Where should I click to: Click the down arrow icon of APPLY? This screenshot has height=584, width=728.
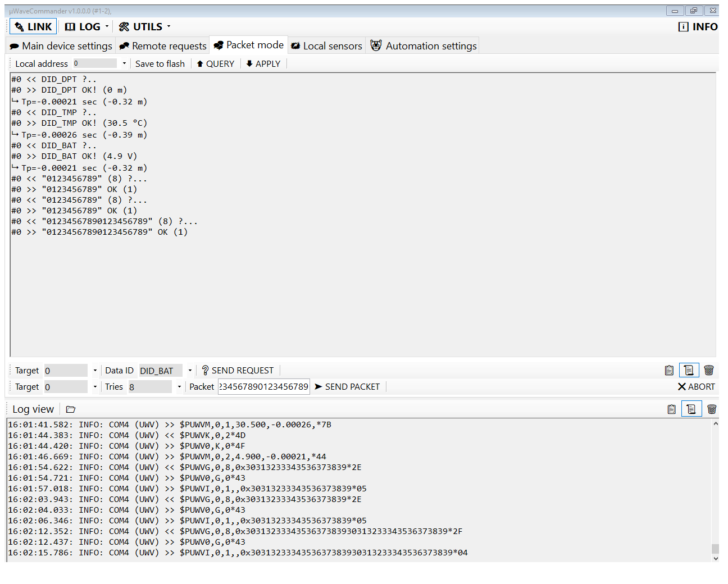(x=249, y=63)
